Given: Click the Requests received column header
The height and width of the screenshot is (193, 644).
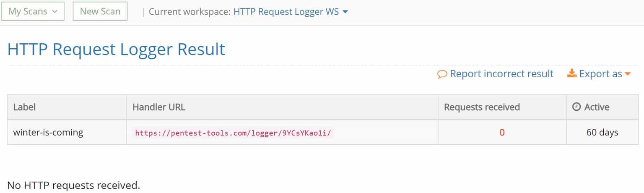Looking at the screenshot, I should (482, 107).
